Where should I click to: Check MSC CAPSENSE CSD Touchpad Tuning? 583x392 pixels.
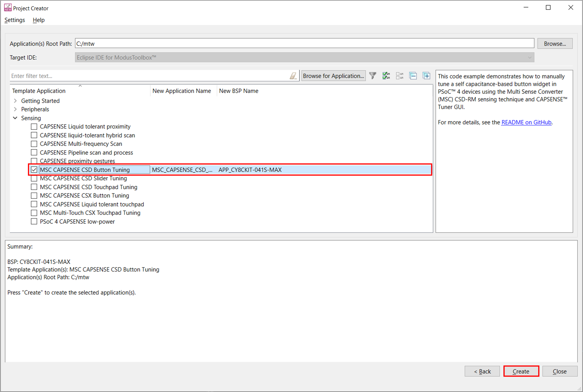pos(34,187)
